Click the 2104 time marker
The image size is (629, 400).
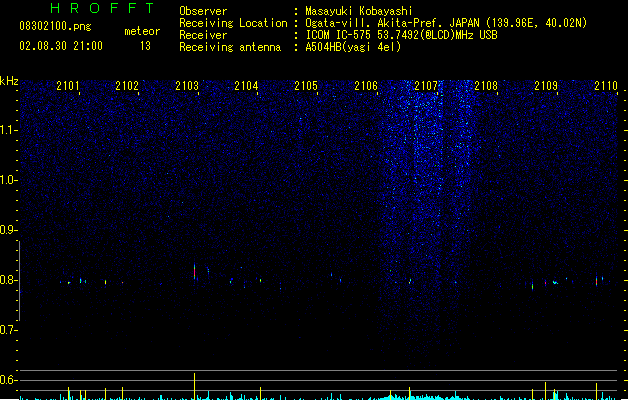[x=246, y=86]
